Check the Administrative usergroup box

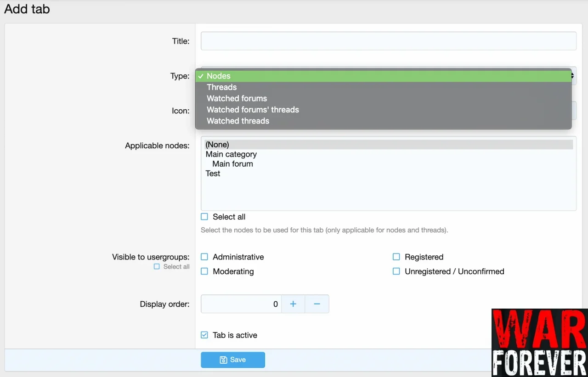click(x=204, y=257)
